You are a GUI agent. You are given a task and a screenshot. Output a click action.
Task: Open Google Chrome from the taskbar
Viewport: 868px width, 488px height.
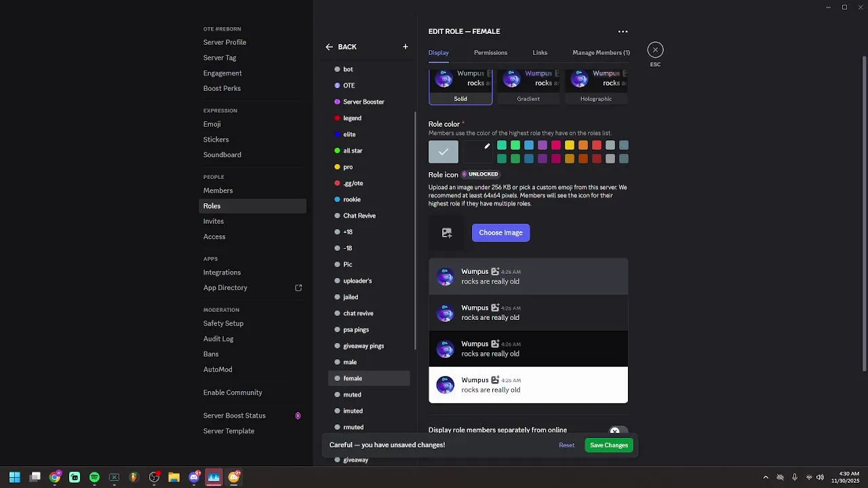tap(55, 477)
